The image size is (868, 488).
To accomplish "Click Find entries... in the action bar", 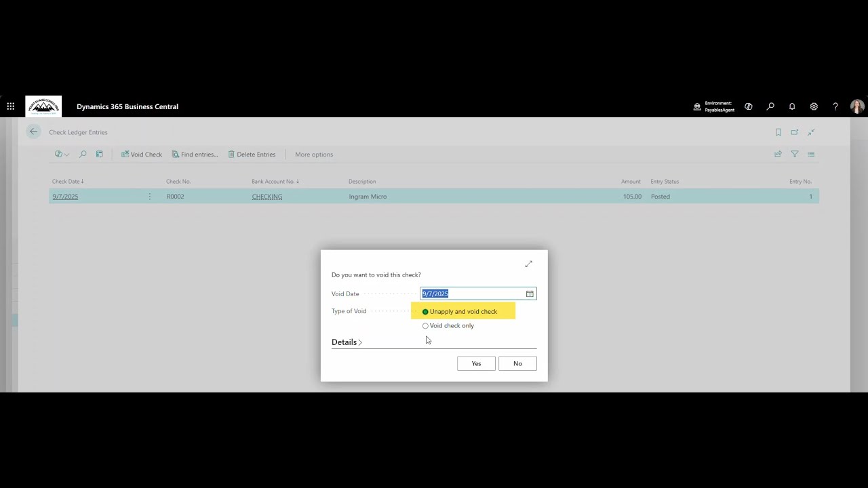I will (195, 155).
